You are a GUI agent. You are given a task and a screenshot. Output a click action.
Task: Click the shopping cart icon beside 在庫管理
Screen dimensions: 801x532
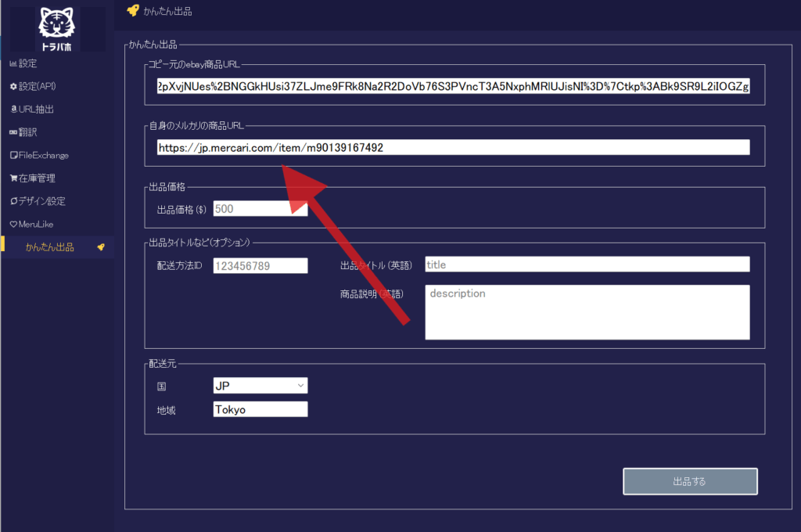point(13,178)
